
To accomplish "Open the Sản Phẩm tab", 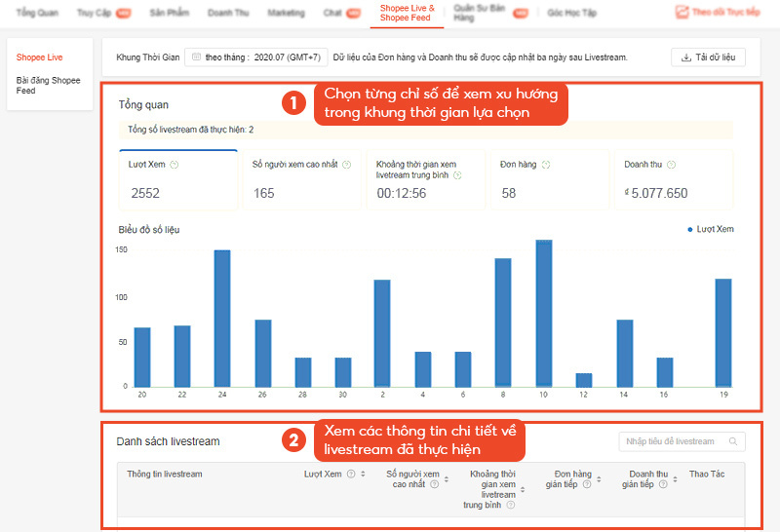I will (170, 13).
